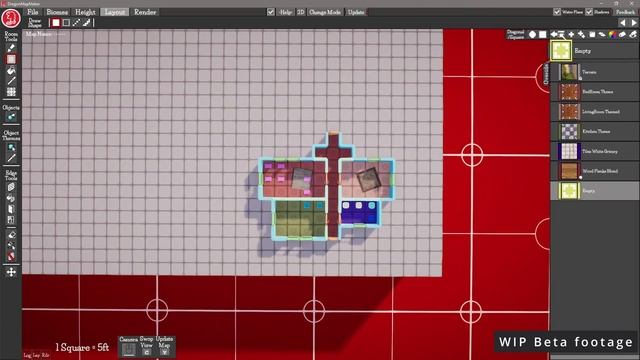Select the outlined square draw shape

coord(66,23)
